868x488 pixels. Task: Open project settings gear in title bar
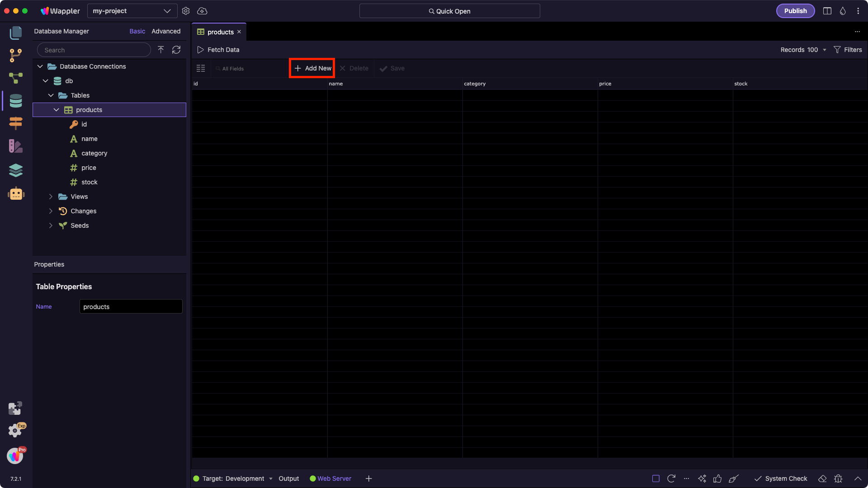[x=186, y=11]
